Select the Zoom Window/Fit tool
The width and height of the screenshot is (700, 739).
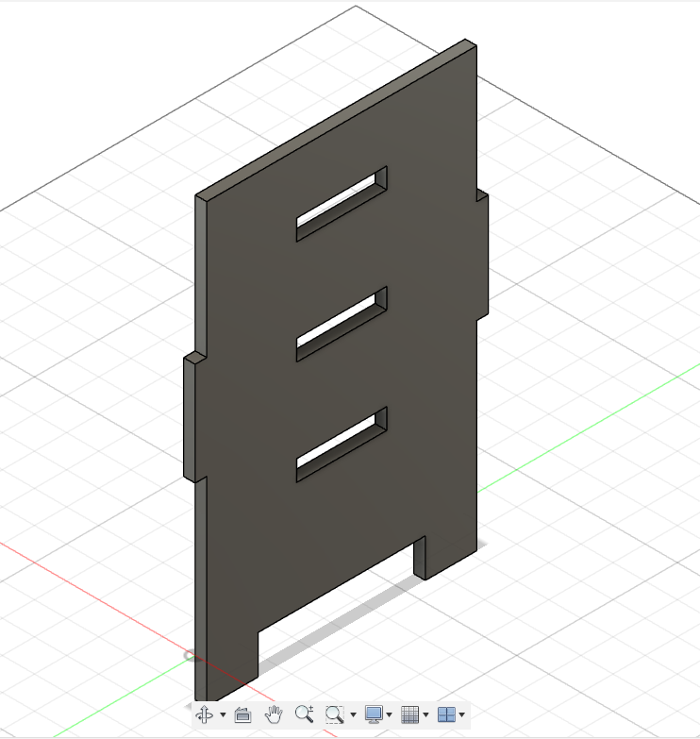pos(335,714)
